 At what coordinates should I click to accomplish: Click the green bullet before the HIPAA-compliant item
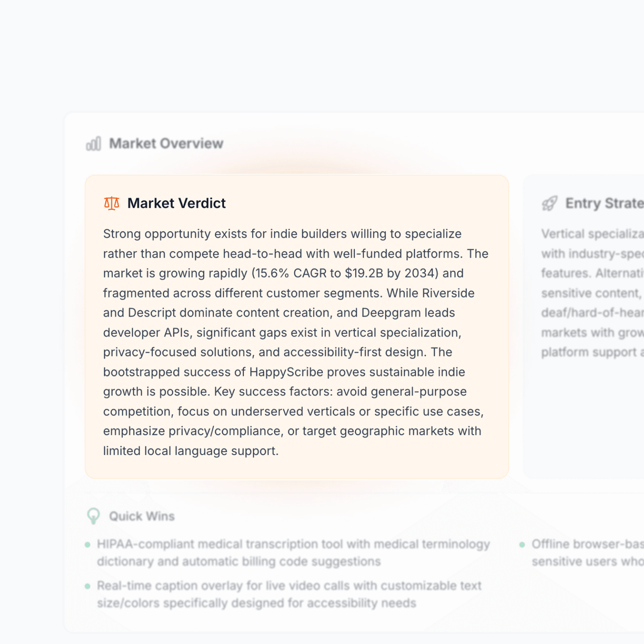[88, 545]
